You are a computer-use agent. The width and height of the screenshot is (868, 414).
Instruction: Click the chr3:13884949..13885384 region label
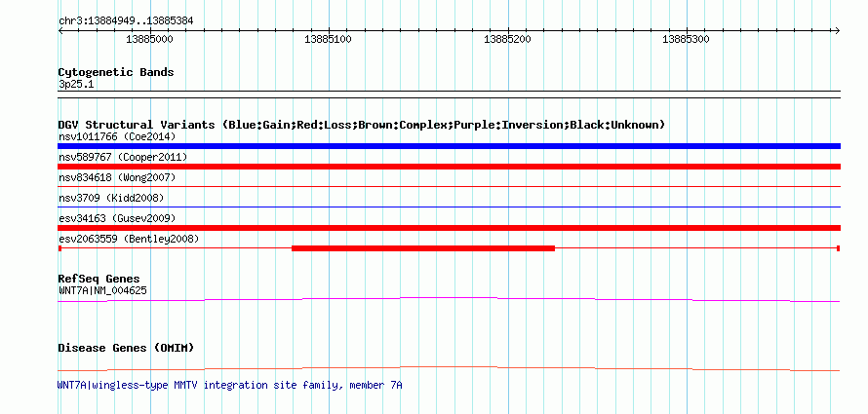tap(126, 21)
